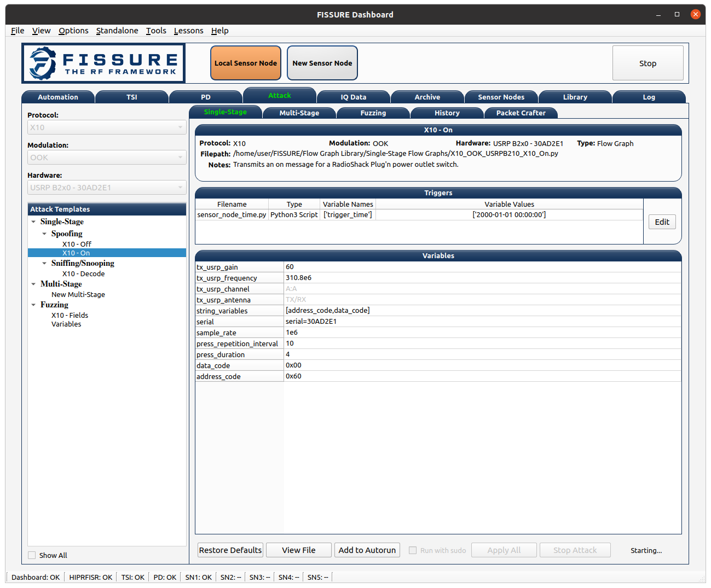Toggle the Show All checkbox
Screen dimensions: 711x588
click(x=32, y=555)
